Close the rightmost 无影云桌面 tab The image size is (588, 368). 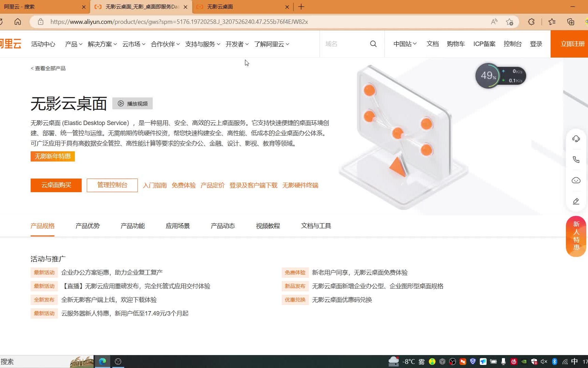[287, 7]
